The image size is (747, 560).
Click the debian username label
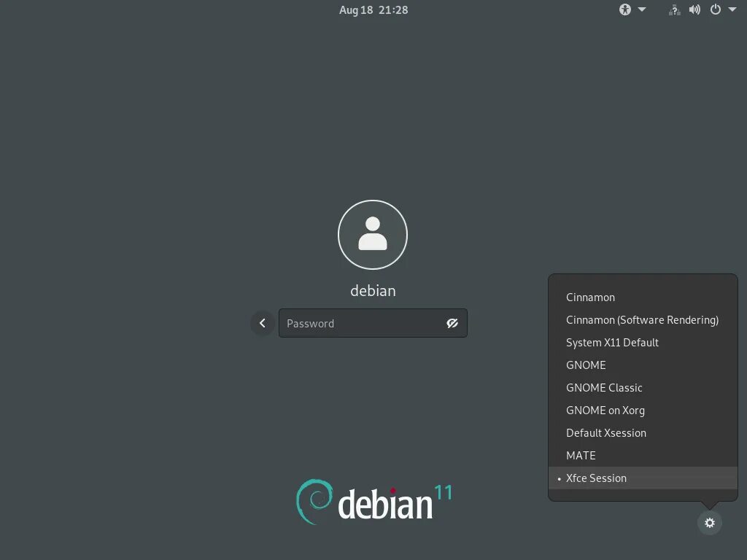click(373, 291)
